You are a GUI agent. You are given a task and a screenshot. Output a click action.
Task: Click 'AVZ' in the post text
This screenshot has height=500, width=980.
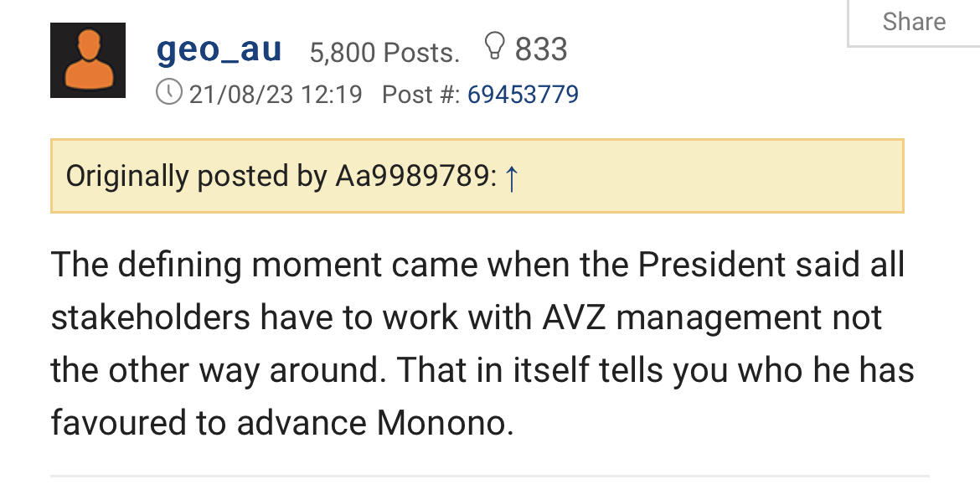click(x=571, y=317)
